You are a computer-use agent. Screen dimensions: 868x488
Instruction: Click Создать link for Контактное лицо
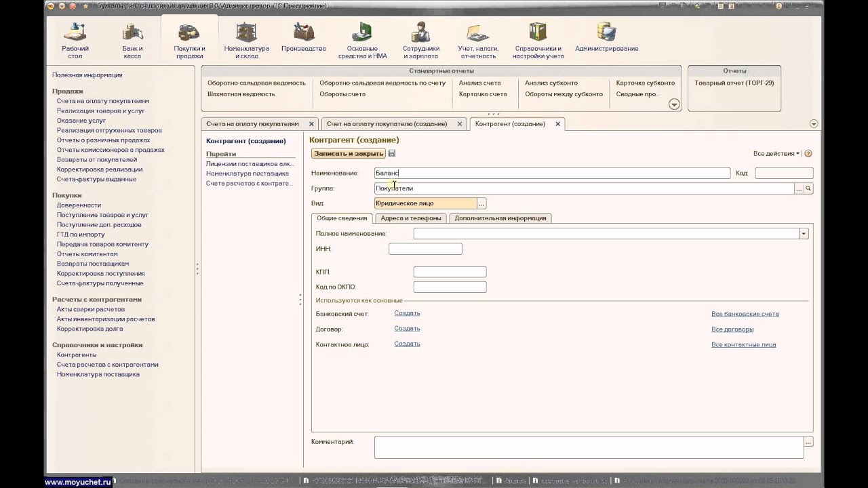407,344
